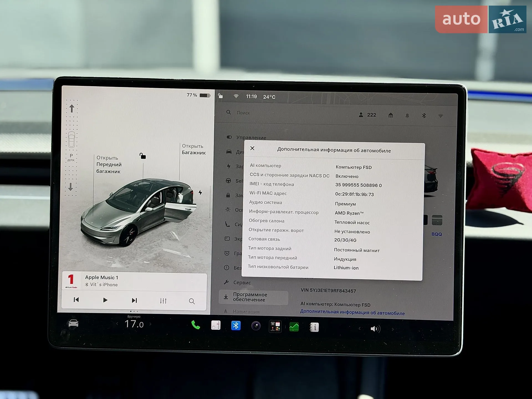
Task: Click Дополнительная информация об автомобиле link
Action: pyautogui.click(x=352, y=312)
